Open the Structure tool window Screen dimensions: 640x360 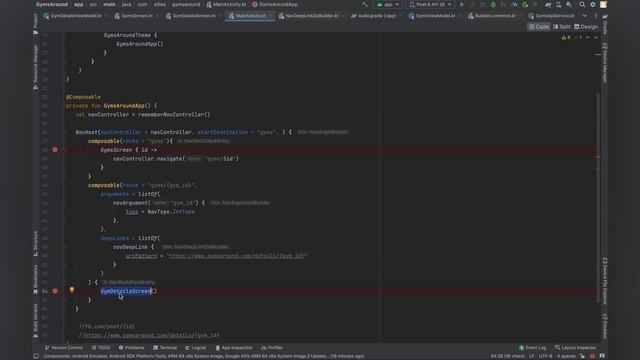pos(36,244)
